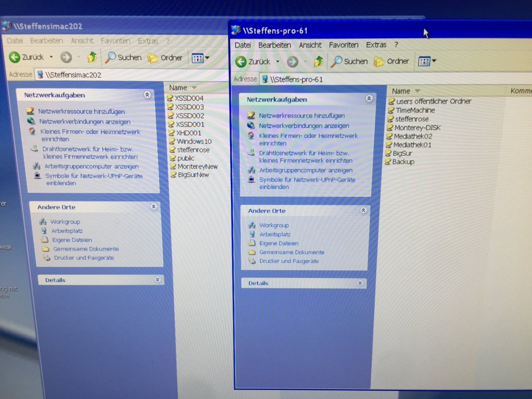Collapse Andere Orte panel in Steffensimac202 window
This screenshot has height=399, width=532.
click(x=154, y=207)
